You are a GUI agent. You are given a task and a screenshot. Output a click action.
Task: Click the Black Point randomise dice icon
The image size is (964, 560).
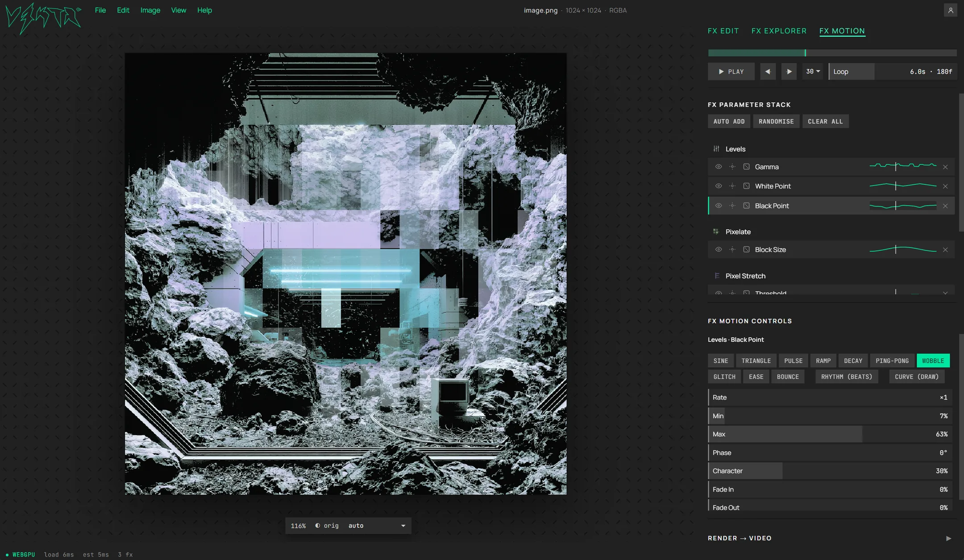(746, 206)
